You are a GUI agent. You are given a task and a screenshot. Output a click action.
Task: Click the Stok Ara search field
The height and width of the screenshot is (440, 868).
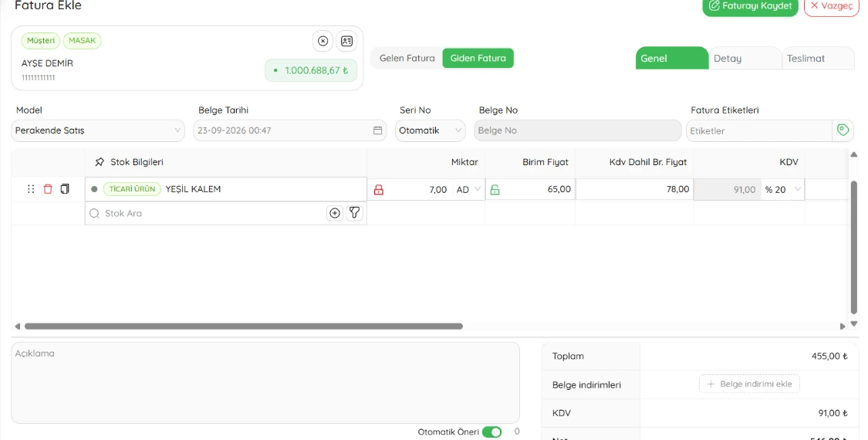[226, 213]
